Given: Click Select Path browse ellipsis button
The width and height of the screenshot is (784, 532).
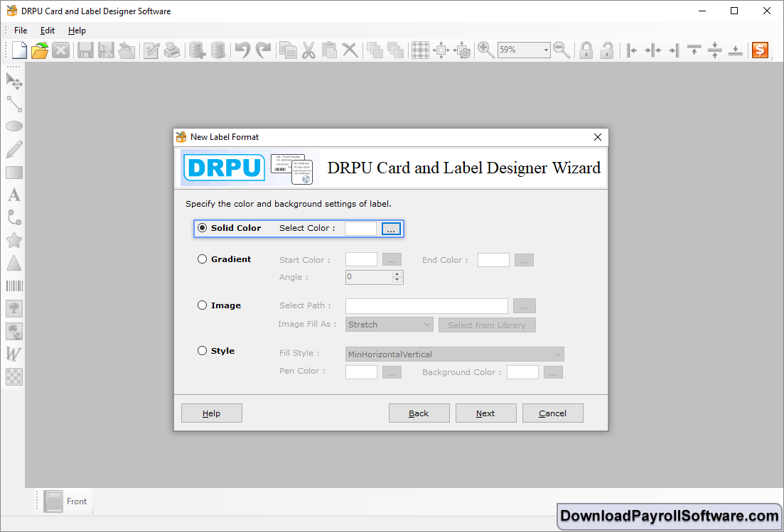Looking at the screenshot, I should pos(524,305).
